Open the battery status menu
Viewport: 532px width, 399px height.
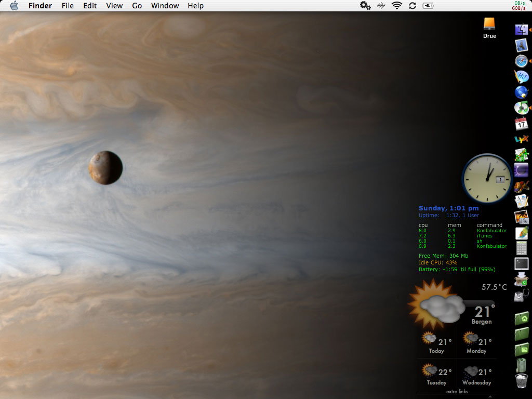click(x=428, y=6)
